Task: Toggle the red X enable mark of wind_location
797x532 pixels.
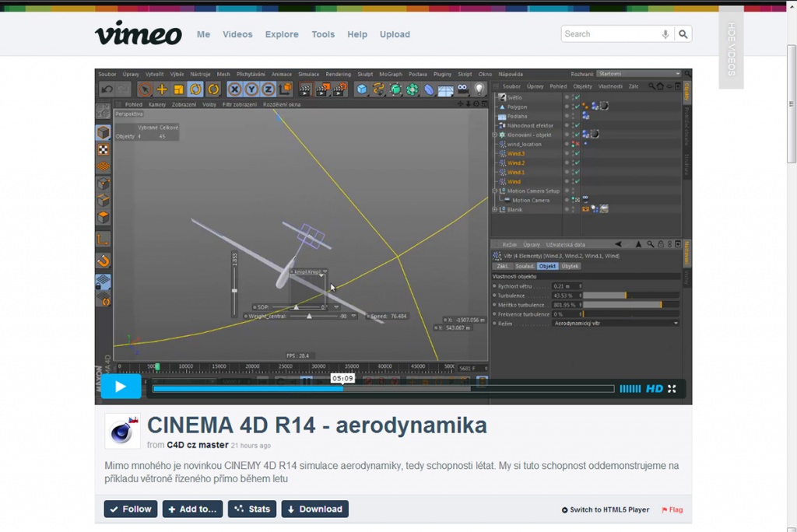Action: pyautogui.click(x=577, y=145)
